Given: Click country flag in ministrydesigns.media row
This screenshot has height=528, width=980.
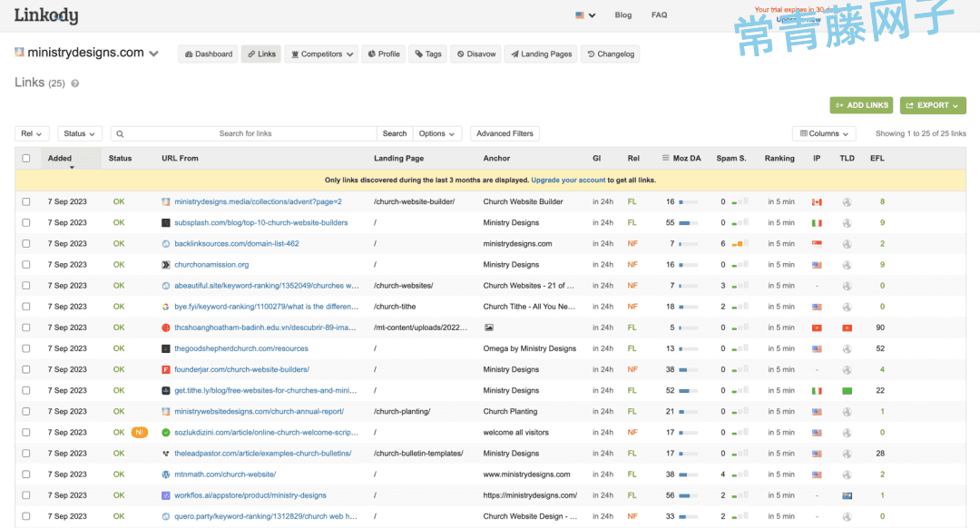Looking at the screenshot, I should click(817, 201).
